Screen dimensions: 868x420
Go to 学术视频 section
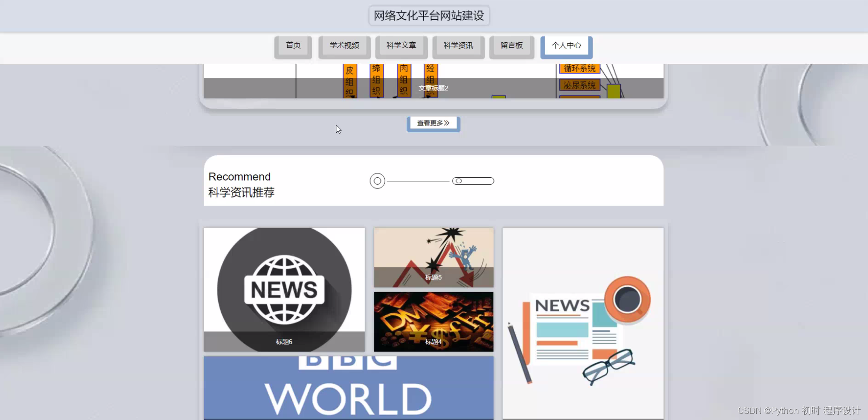pos(344,47)
